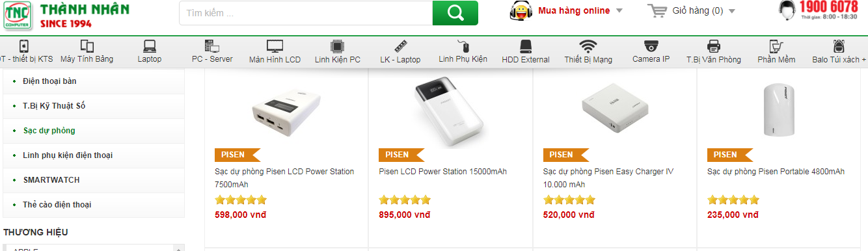
Task: Click the Tìm kiếm search field
Action: coord(306,13)
